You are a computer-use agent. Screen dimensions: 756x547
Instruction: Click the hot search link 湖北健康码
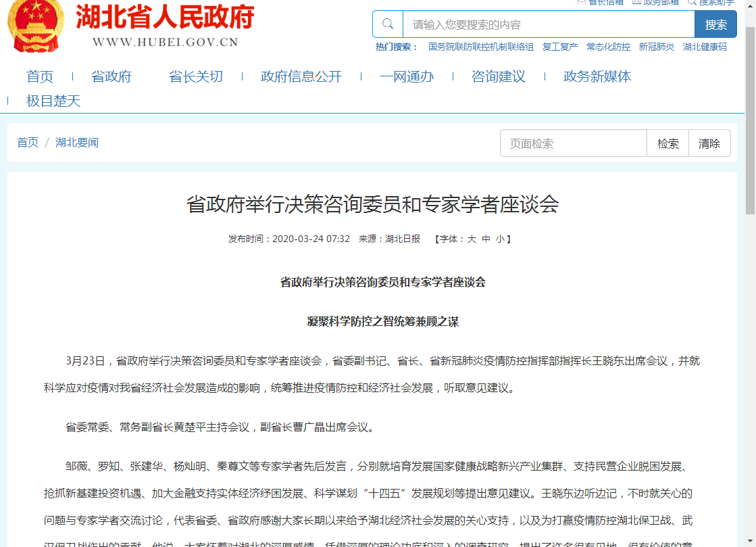tap(705, 47)
